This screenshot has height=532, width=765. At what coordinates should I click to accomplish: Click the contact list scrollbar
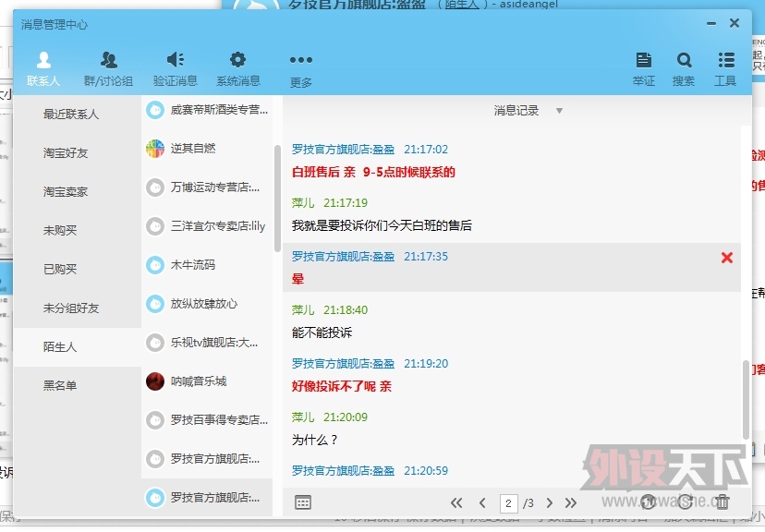[277, 199]
